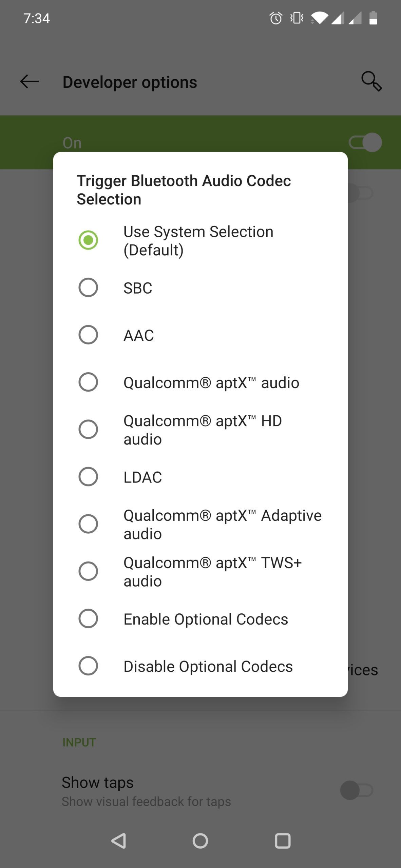The image size is (401, 868).
Task: Open the search magnifier icon
Action: click(x=371, y=81)
